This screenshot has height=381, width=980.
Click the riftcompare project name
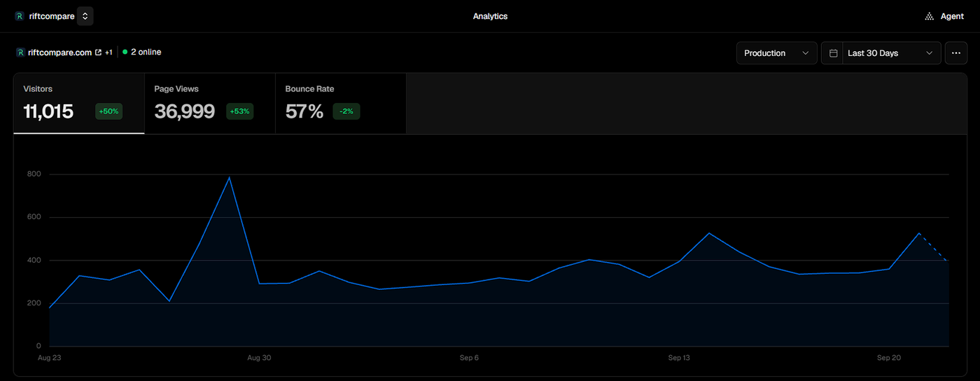52,16
